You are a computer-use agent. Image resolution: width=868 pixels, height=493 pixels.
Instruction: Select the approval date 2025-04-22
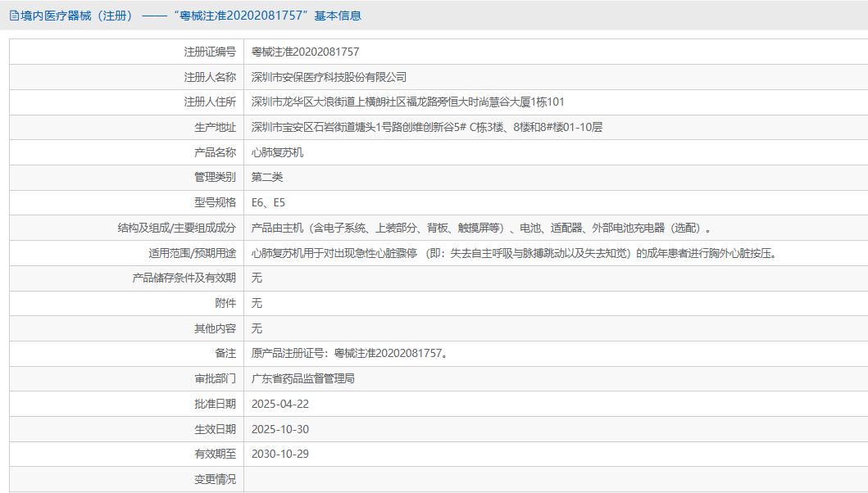(x=280, y=404)
